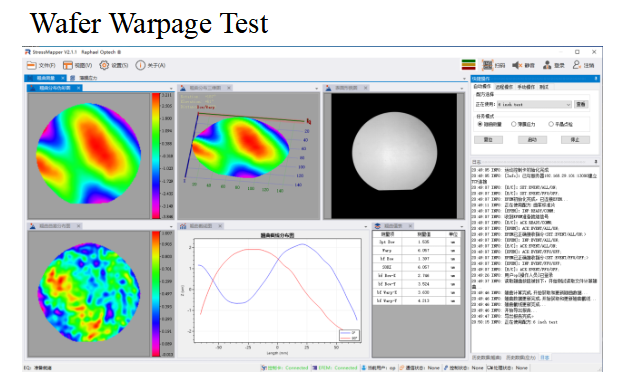
Task: Click the current user 'op' status icon
Action: coord(364,368)
